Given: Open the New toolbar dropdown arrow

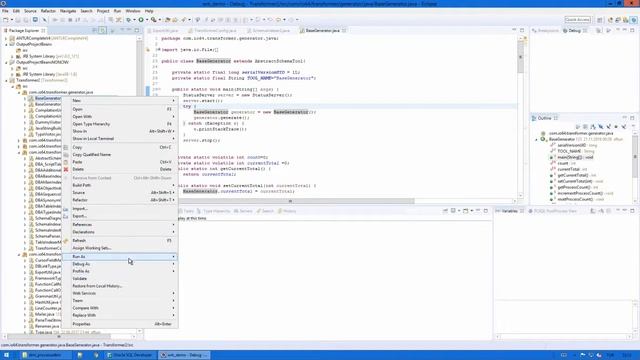Looking at the screenshot, I should coord(11,20).
